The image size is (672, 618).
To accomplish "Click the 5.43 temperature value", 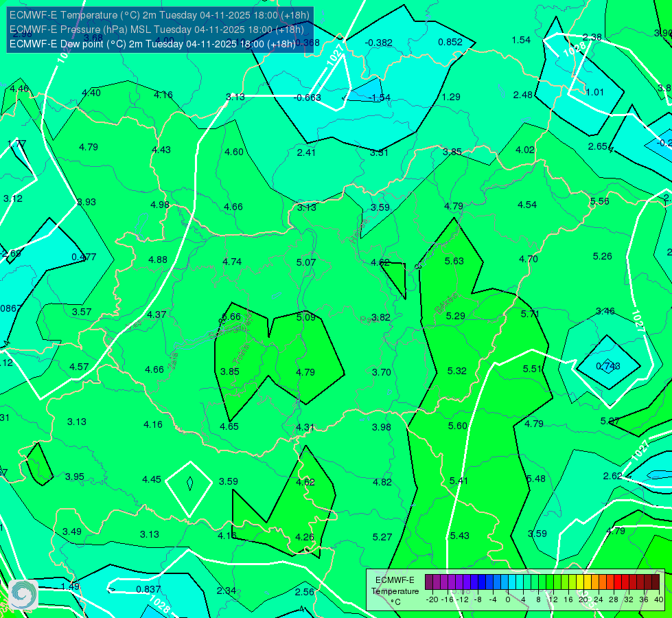I will tap(459, 536).
